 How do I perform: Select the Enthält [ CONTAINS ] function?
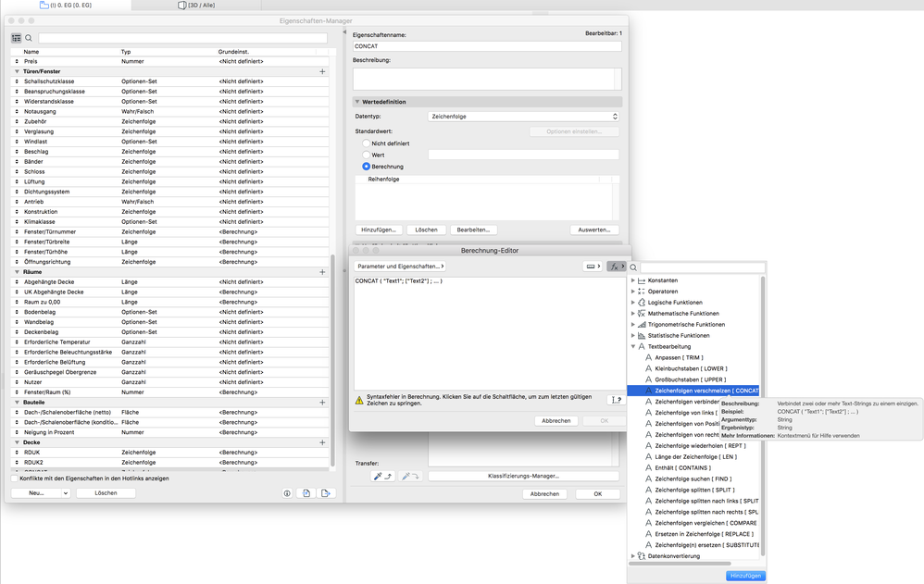coord(683,468)
